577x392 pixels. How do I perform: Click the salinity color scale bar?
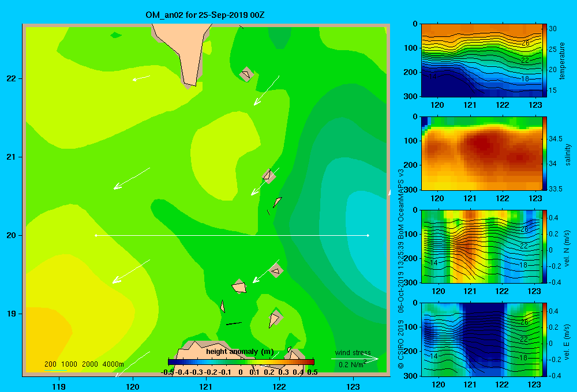[x=545, y=153]
